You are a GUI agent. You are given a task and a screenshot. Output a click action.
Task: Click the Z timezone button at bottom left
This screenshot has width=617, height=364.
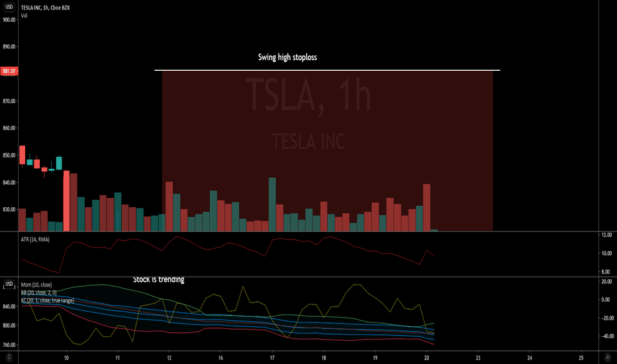[x=9, y=357]
